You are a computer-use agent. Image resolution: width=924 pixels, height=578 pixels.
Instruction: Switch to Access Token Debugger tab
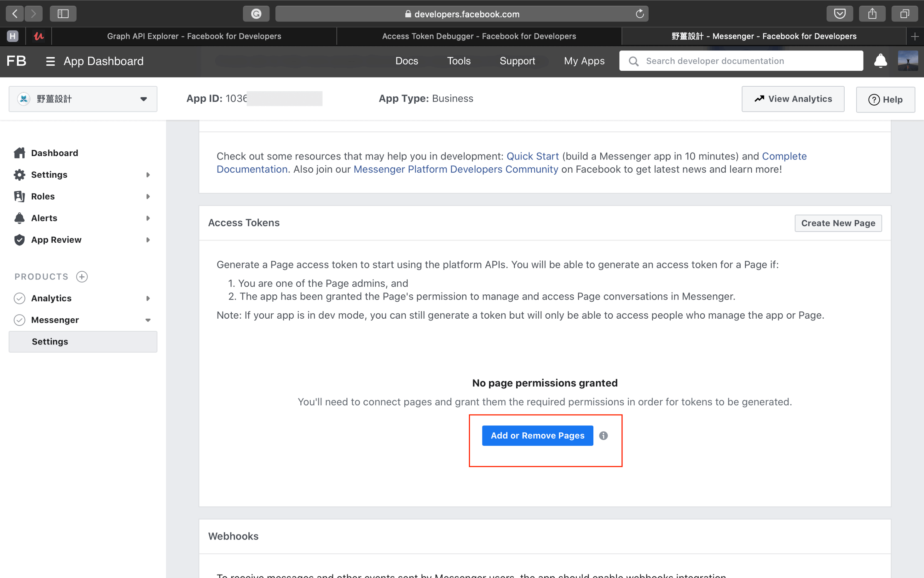(x=479, y=36)
